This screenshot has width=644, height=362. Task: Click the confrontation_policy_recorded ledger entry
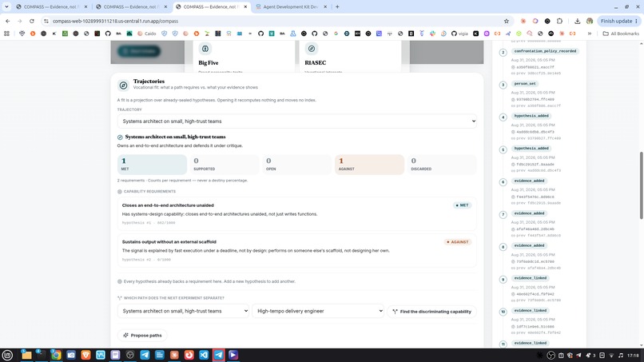pyautogui.click(x=545, y=51)
